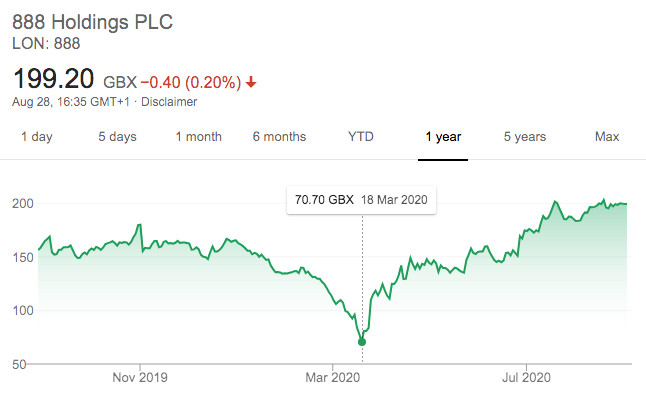Click the green dot marker on chart
The image size is (646, 398).
[x=362, y=342]
